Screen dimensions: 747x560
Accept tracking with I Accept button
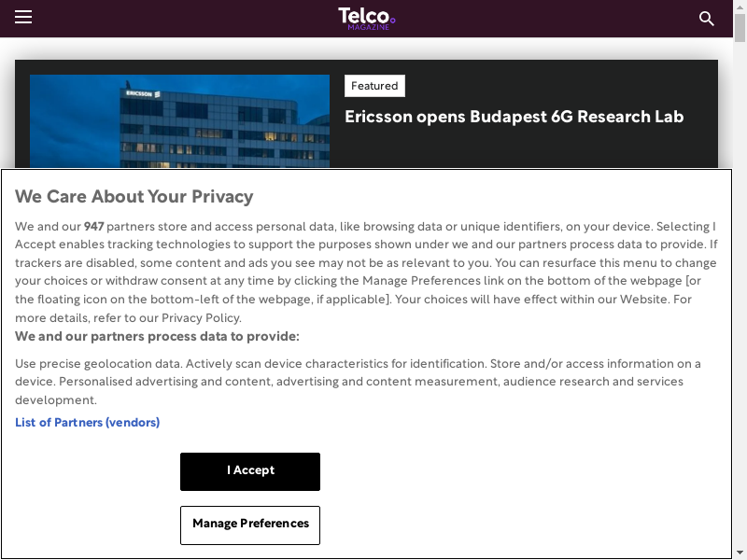250,471
